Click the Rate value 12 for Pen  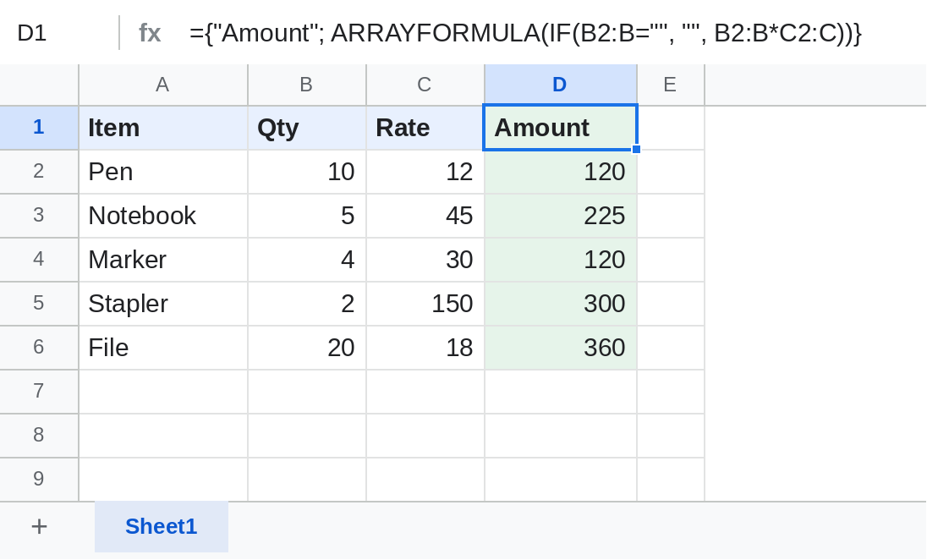click(x=425, y=172)
